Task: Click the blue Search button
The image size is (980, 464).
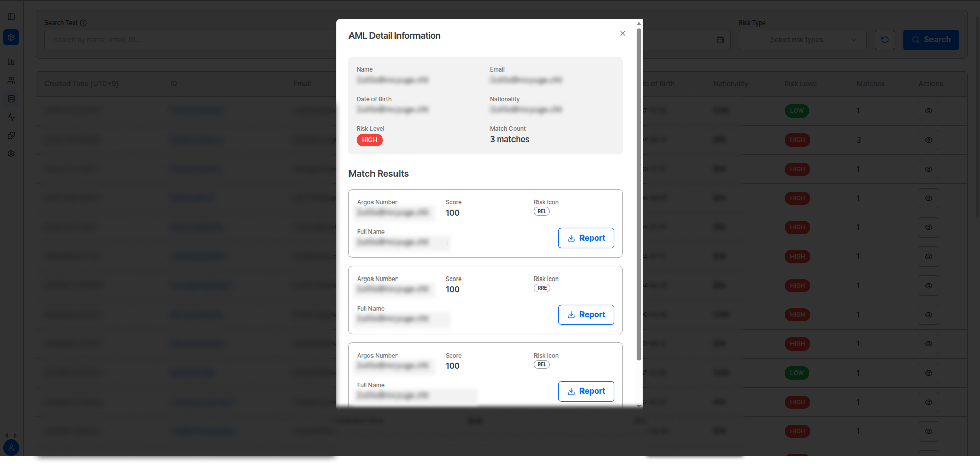Action: point(931,40)
